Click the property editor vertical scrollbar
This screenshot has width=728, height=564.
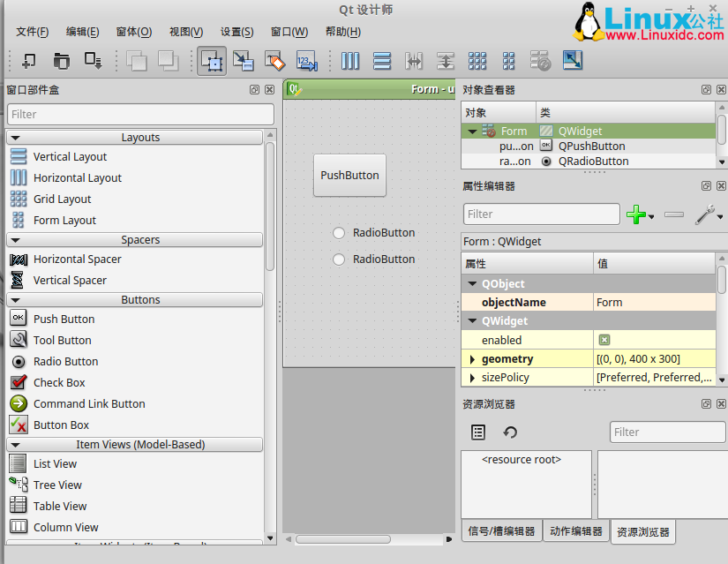pos(722,279)
